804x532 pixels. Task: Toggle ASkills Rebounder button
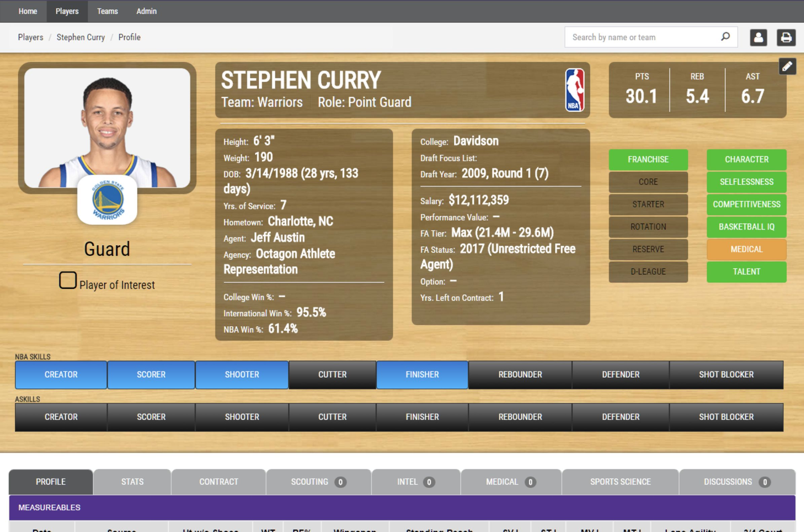(520, 417)
